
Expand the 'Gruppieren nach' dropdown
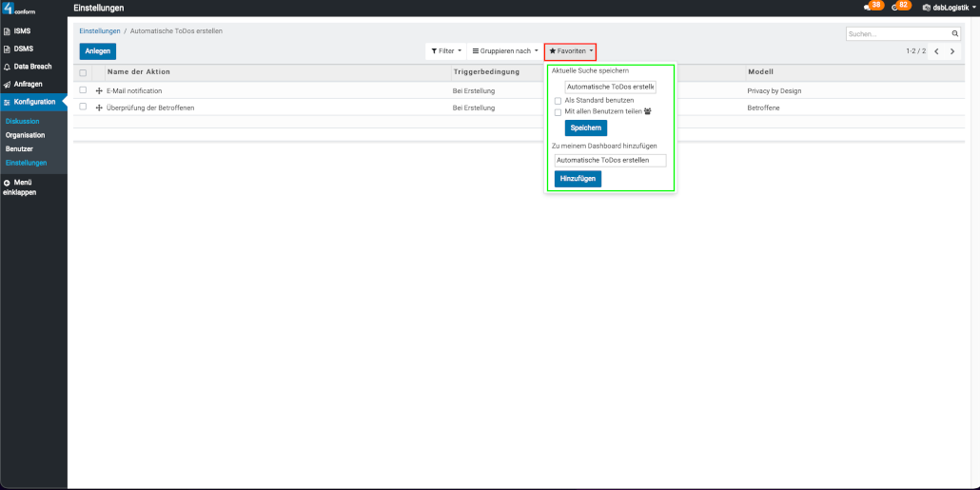[505, 51]
